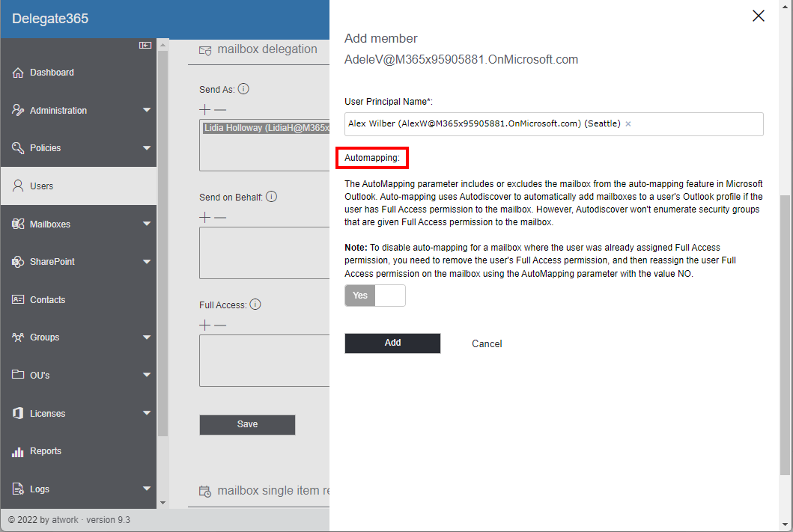Screen dimensions: 793x532
Task: Click the Policies magnifier icon
Action: pyautogui.click(x=18, y=148)
